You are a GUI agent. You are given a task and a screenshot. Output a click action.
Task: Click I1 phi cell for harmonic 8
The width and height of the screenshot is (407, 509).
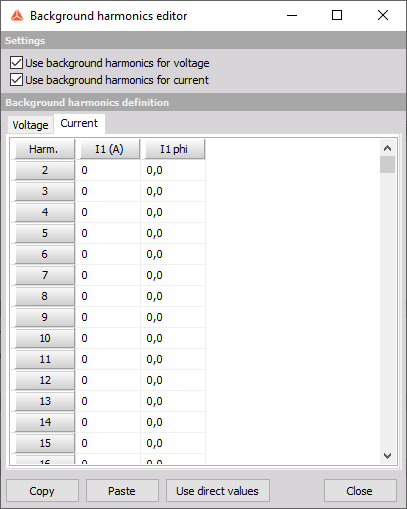point(173,296)
